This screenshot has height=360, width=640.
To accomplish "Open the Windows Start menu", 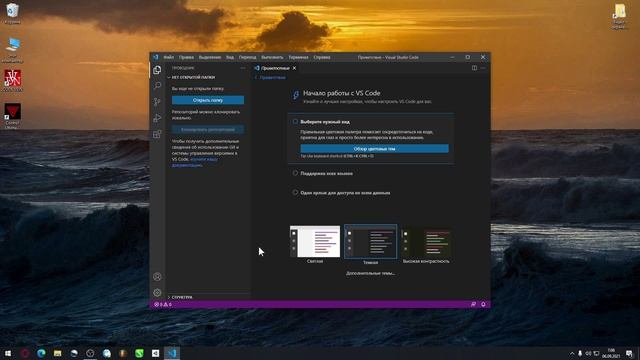I will point(8,353).
